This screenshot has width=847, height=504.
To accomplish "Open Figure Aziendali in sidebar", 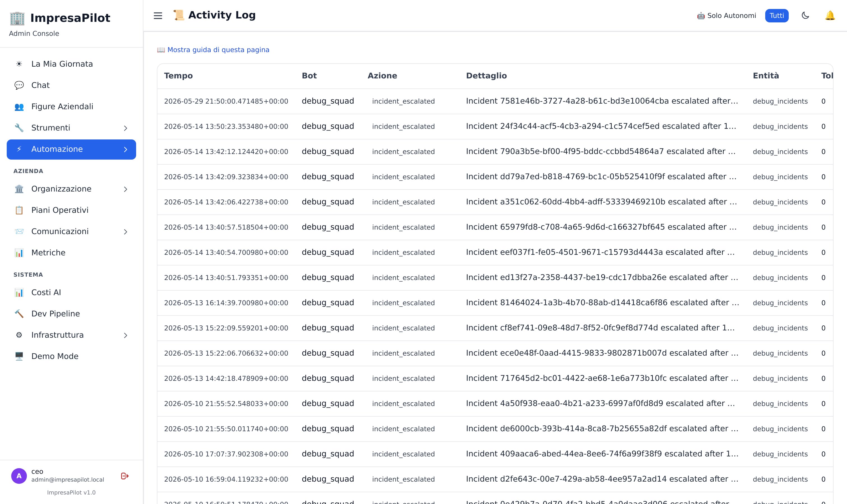I will pyautogui.click(x=71, y=107).
